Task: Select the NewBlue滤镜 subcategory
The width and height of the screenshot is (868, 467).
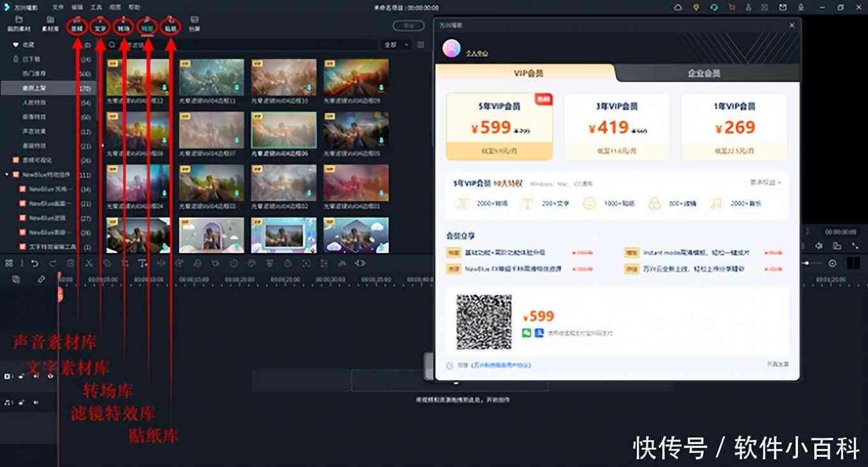Action: (49, 218)
